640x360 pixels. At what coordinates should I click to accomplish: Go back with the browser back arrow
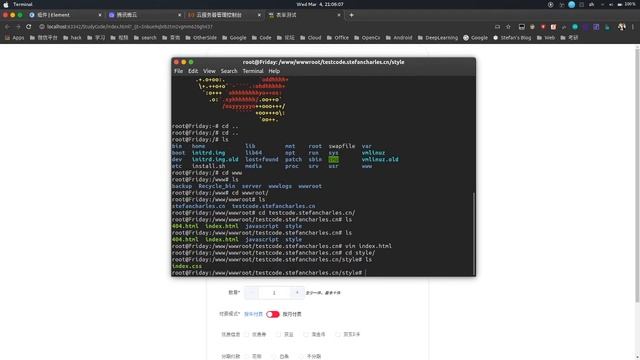pyautogui.click(x=7, y=27)
